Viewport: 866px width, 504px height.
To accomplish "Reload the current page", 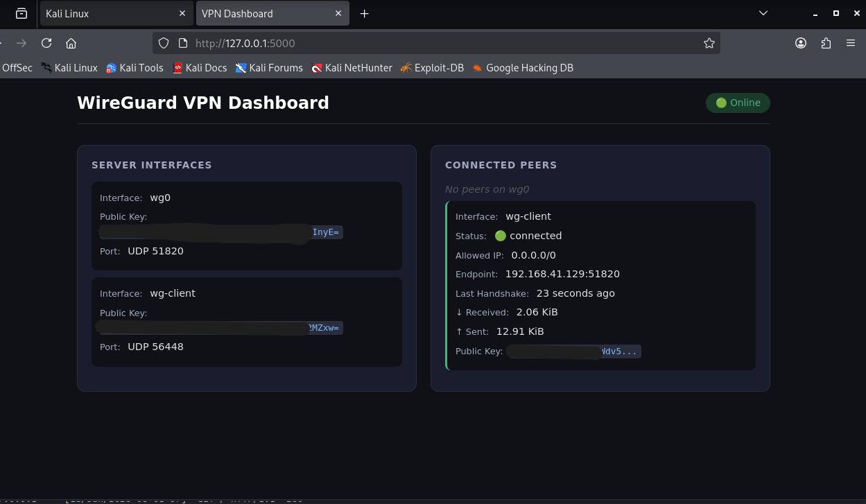I will pos(46,43).
